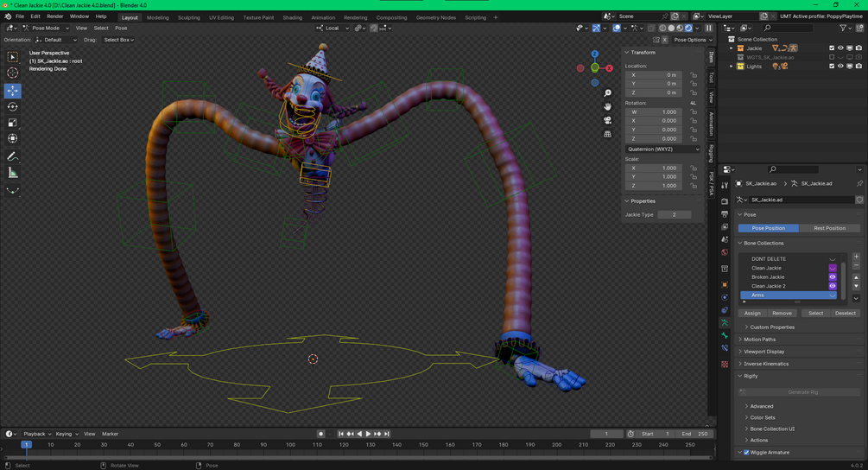Open the Local transform orientation dropdown
868x470 pixels.
point(333,28)
